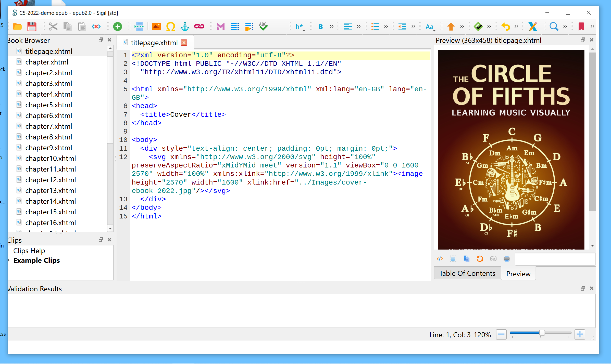Click the Save floppy disk icon
The width and height of the screenshot is (611, 364).
(32, 27)
